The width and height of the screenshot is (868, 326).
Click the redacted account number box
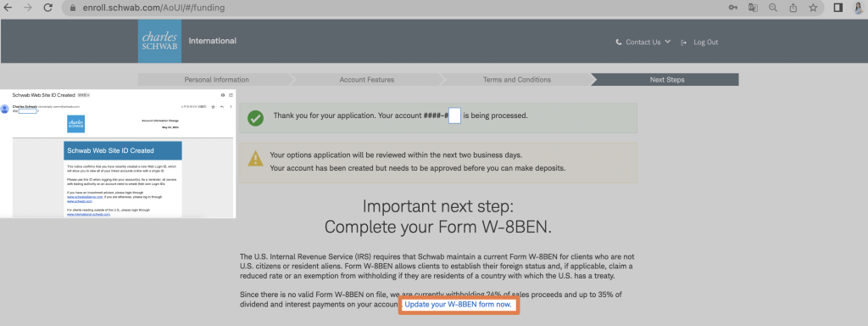(454, 115)
